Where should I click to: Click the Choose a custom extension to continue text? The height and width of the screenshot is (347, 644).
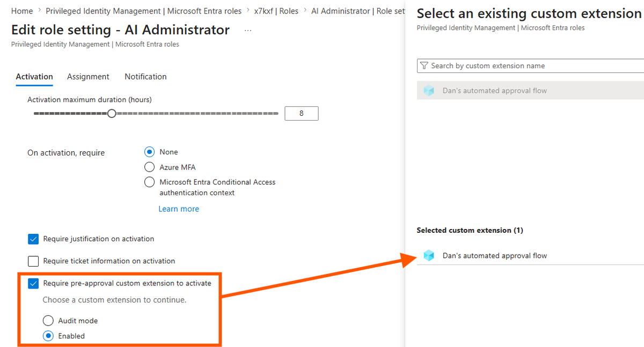click(x=114, y=300)
